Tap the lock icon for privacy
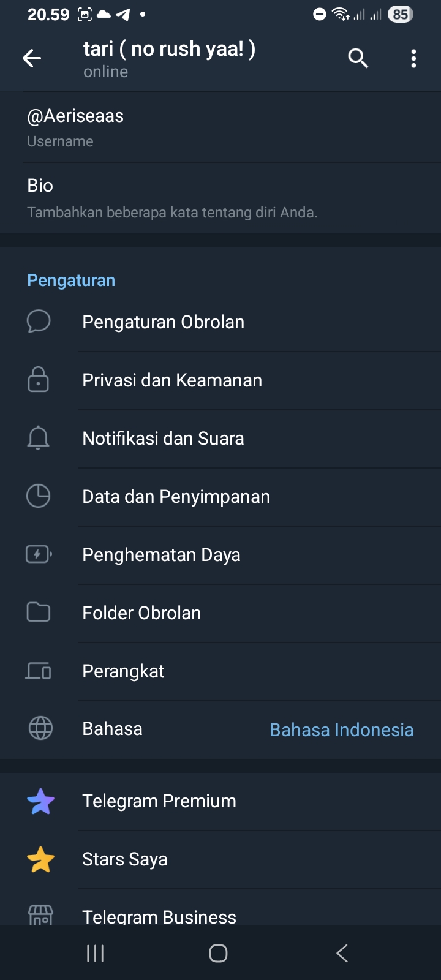Image resolution: width=441 pixels, height=980 pixels. point(39,380)
